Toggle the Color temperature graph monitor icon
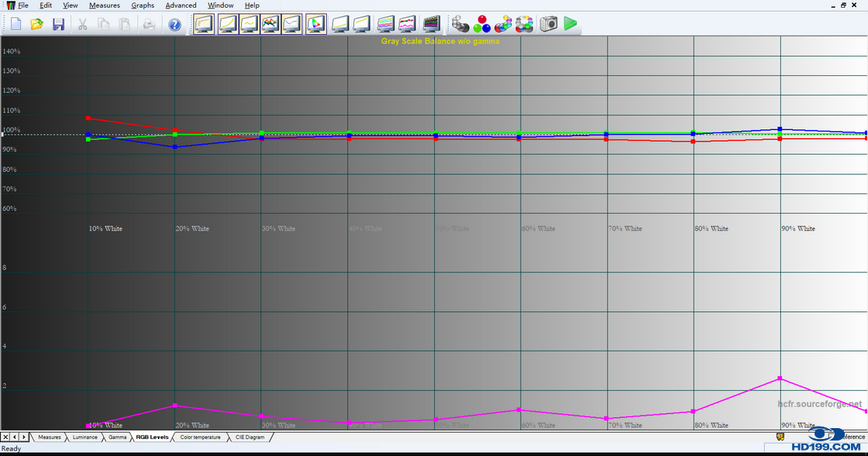Screen dimensions: 868x456 (291, 24)
